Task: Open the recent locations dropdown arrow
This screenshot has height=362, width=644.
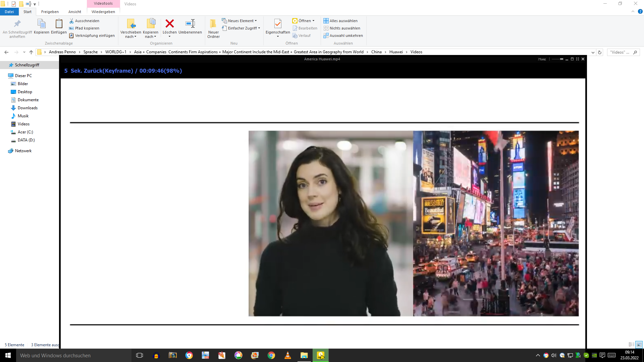Action: [x=24, y=52]
